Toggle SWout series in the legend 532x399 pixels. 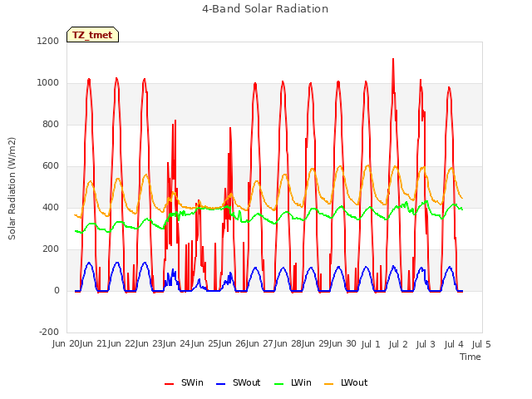pyautogui.click(x=239, y=382)
